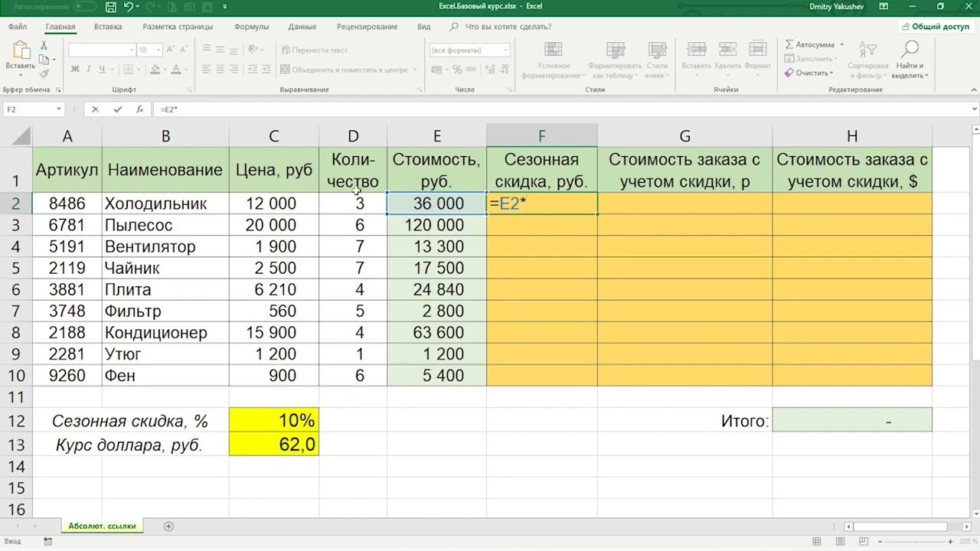Open Условное форматирование

(554, 60)
